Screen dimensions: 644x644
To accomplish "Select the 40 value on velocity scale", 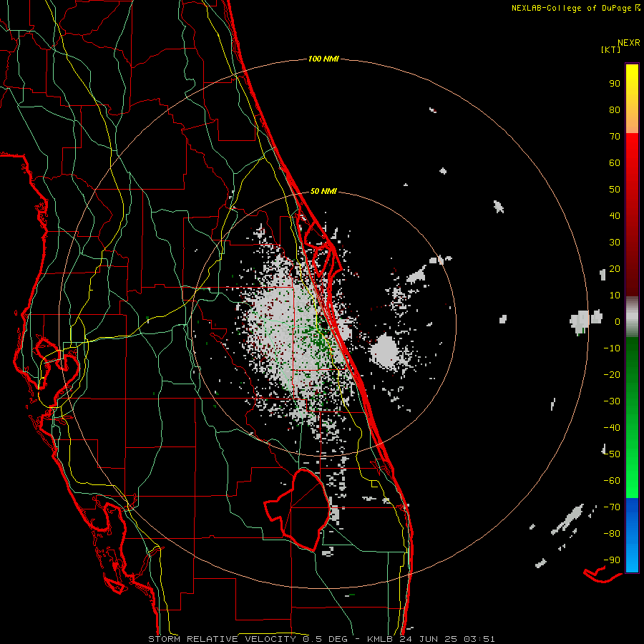I will coord(615,215).
